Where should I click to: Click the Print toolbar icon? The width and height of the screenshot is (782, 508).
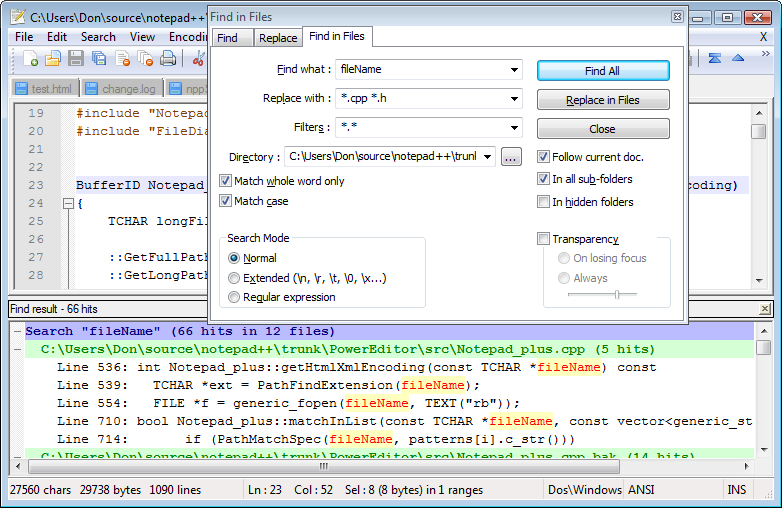pos(168,59)
